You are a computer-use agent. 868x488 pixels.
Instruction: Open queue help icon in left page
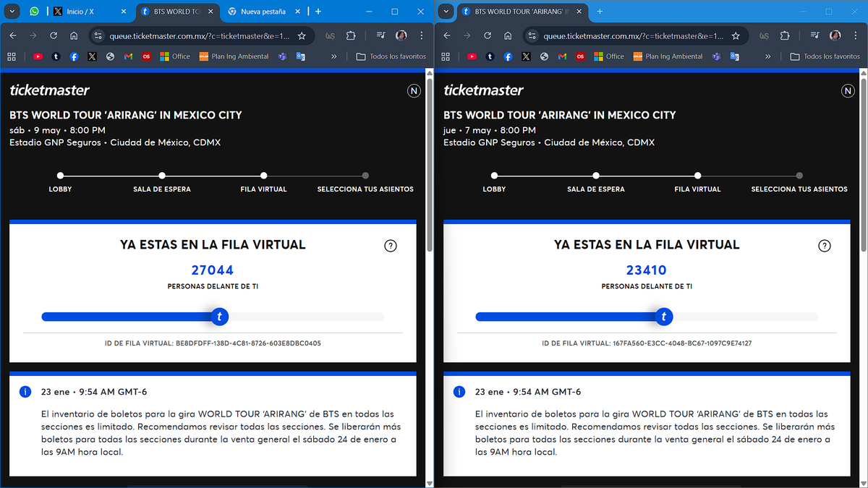point(391,246)
